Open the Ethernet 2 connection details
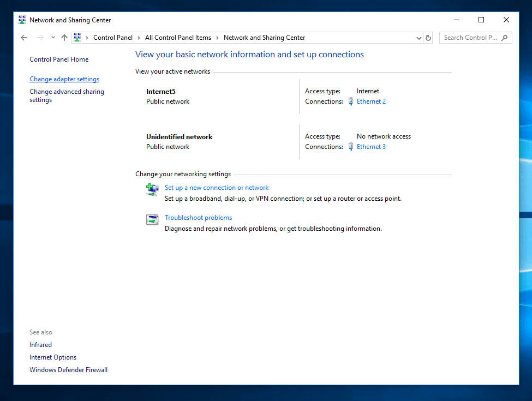Viewport: 532px width, 401px height. [x=371, y=101]
